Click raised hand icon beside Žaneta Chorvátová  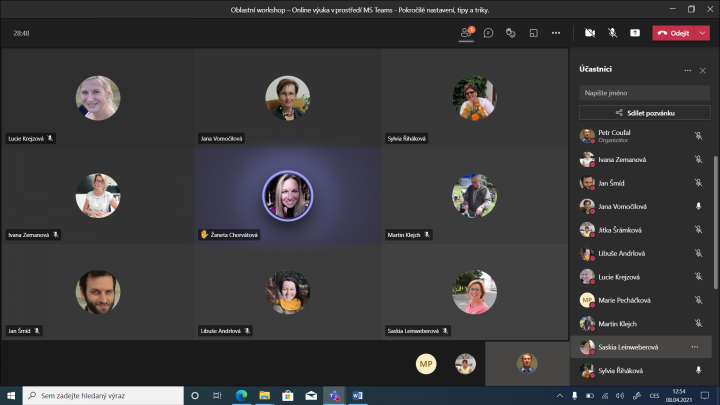[x=204, y=234]
